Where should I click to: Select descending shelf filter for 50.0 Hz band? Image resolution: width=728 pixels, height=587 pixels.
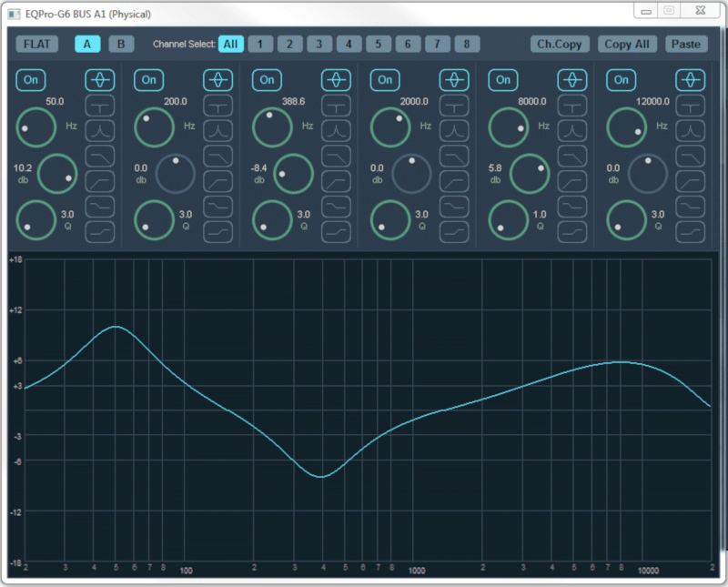tap(100, 207)
